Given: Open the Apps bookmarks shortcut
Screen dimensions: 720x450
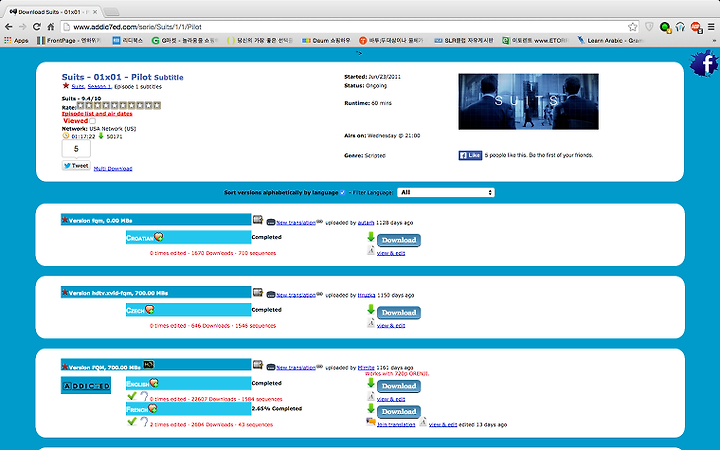Looking at the screenshot, I should pos(16,40).
